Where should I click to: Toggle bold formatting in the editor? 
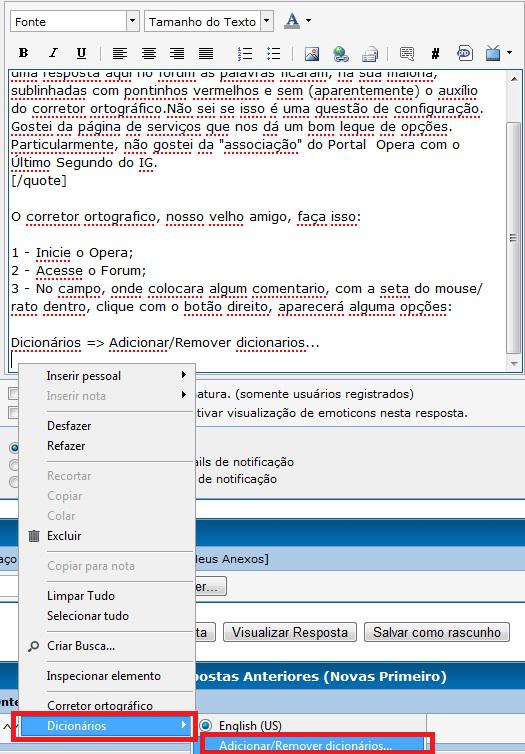click(x=23, y=53)
